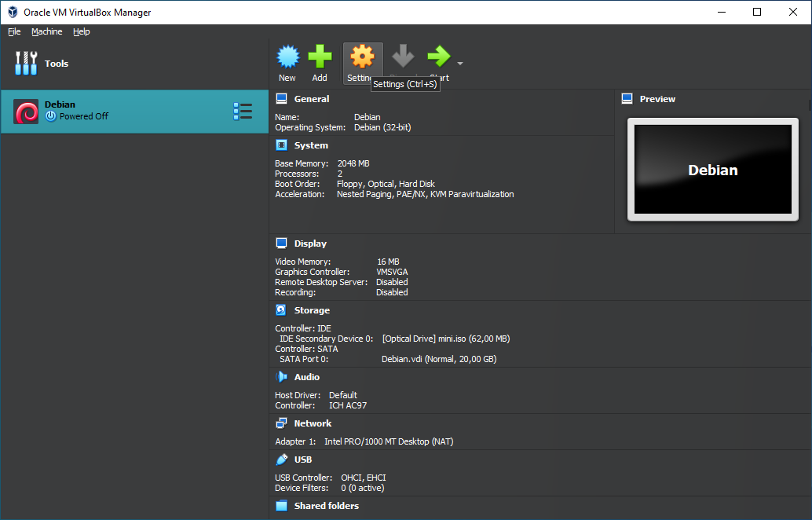Click the Powered Off state icon
The height and width of the screenshot is (520, 812).
click(x=50, y=116)
